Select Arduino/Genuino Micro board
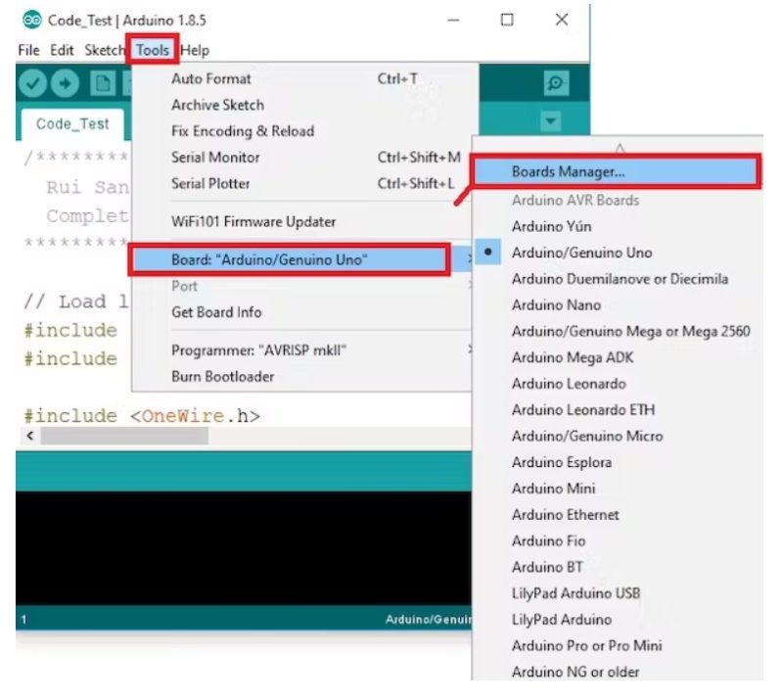 click(618, 437)
